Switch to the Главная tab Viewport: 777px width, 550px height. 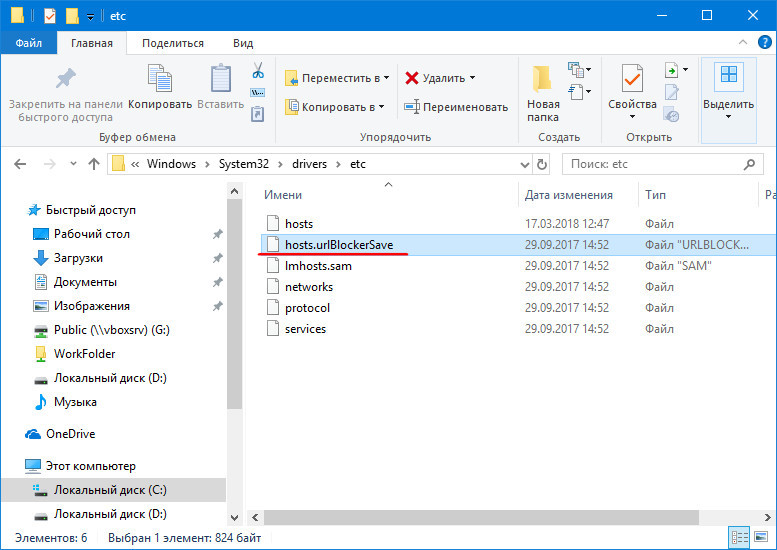point(92,43)
